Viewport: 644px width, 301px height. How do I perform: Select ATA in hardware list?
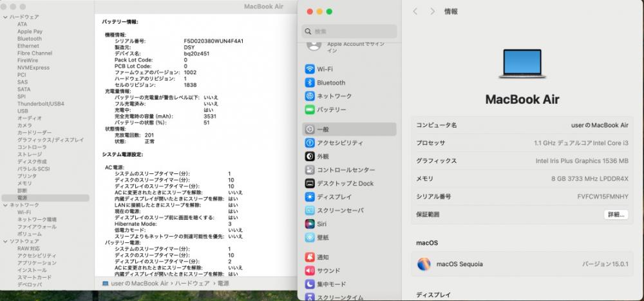coord(22,24)
